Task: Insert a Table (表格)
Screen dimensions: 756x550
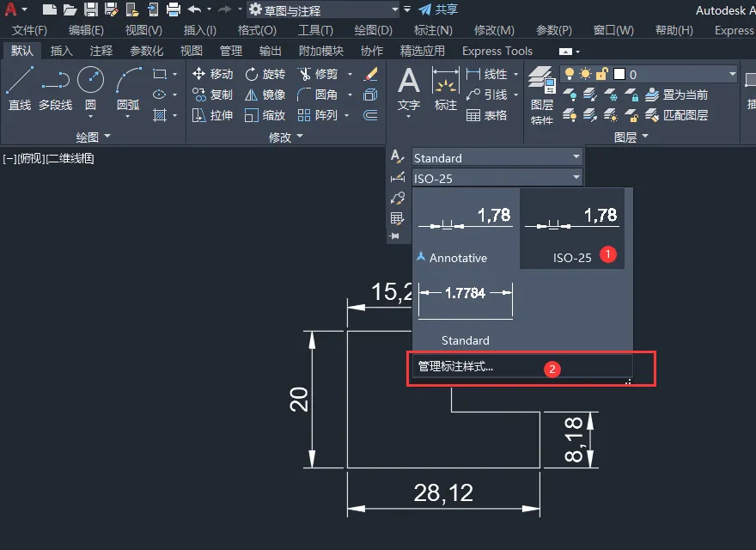Action: click(x=487, y=115)
